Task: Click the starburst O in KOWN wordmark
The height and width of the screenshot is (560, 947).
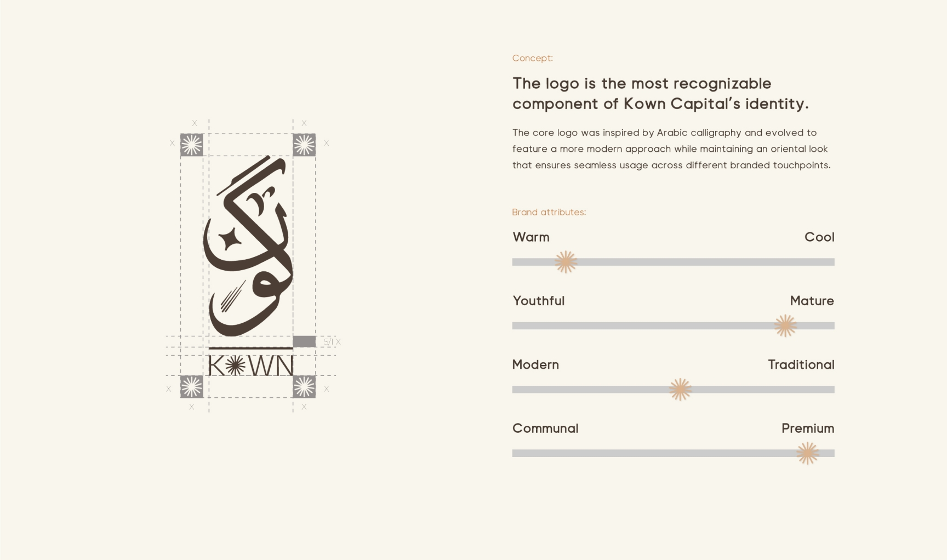Action: (x=235, y=365)
